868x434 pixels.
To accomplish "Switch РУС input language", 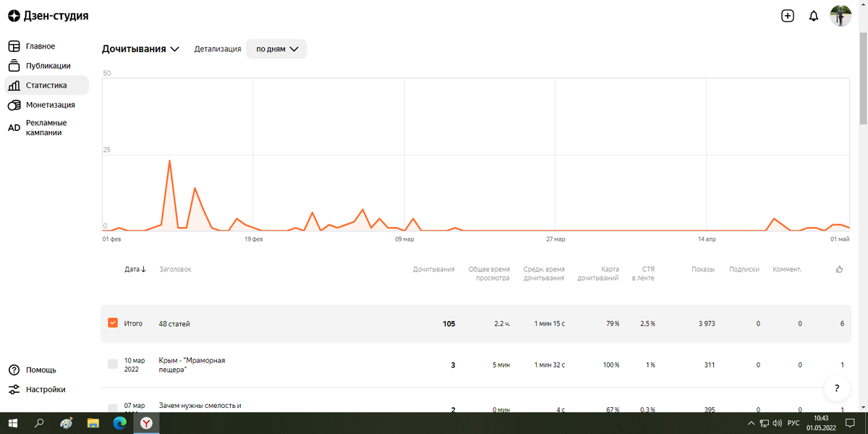I will (793, 423).
